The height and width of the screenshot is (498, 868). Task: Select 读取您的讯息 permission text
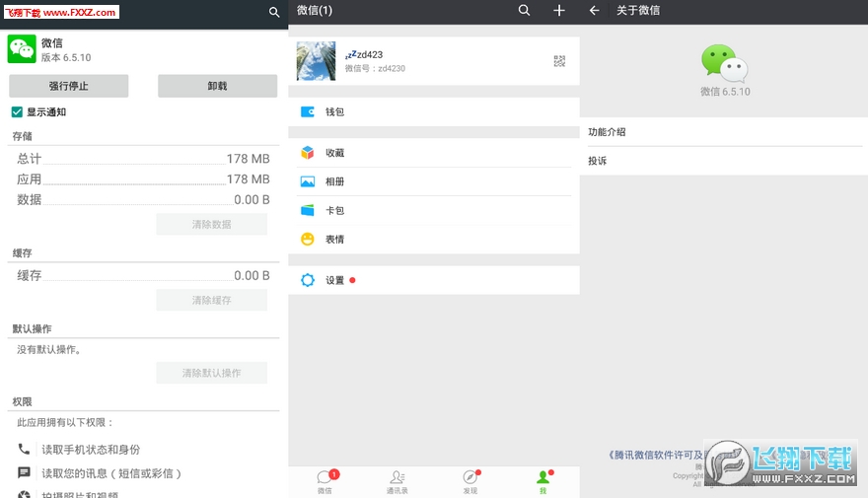(111, 473)
